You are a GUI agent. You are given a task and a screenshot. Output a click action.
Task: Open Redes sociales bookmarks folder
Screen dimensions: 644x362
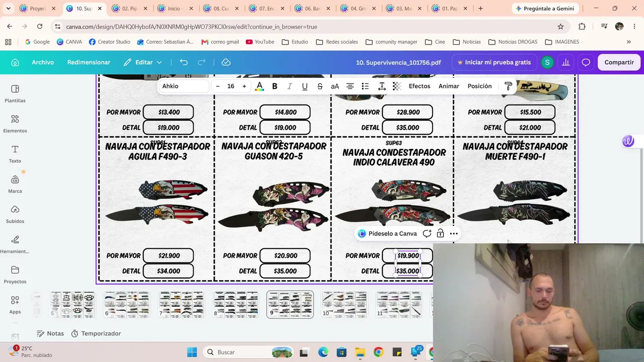[x=337, y=42]
